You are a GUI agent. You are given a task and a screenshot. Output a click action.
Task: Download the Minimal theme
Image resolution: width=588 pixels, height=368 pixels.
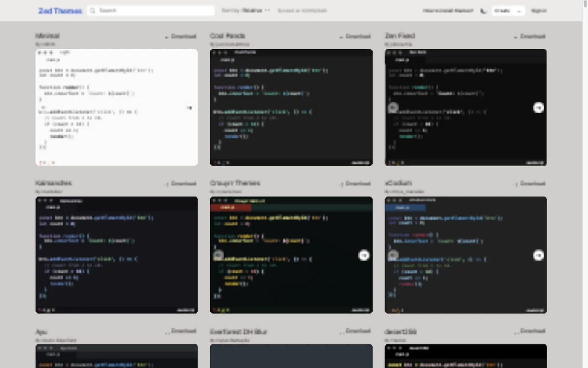click(x=181, y=36)
